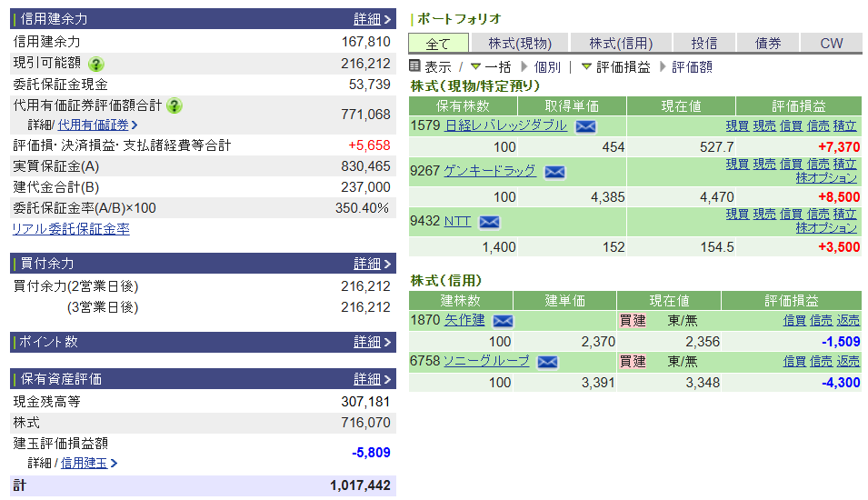
Task: Expand 詳細 in the 信用建余力 header
Action: pos(372,19)
